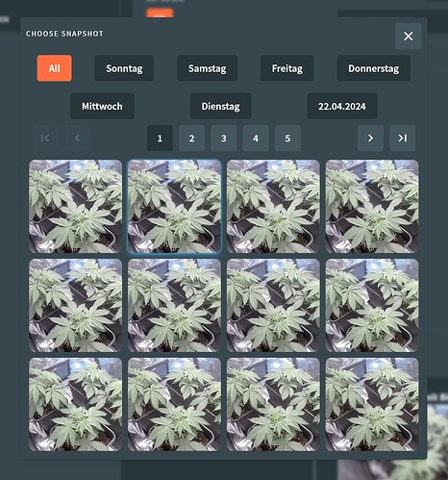Image resolution: width=448 pixels, height=480 pixels.
Task: Open snapshot page 3
Action: pos(224,139)
